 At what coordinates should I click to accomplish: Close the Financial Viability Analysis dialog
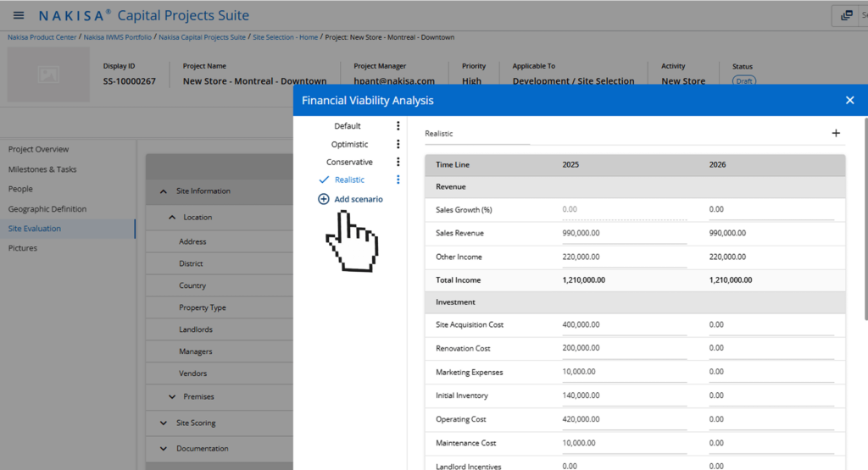click(x=849, y=100)
